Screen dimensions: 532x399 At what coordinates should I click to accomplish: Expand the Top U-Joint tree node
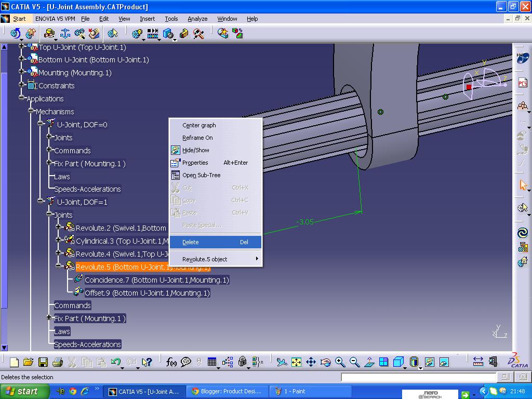21,46
